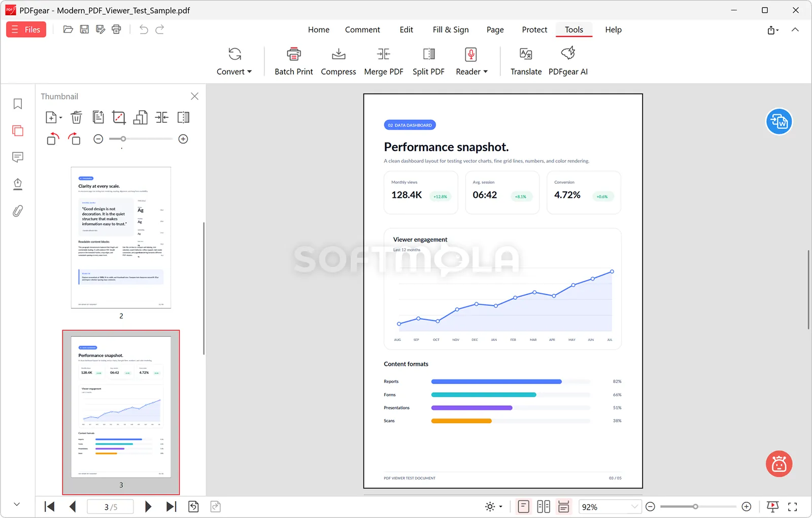This screenshot has width=812, height=518.
Task: Click the redo arrow icon
Action: point(160,29)
